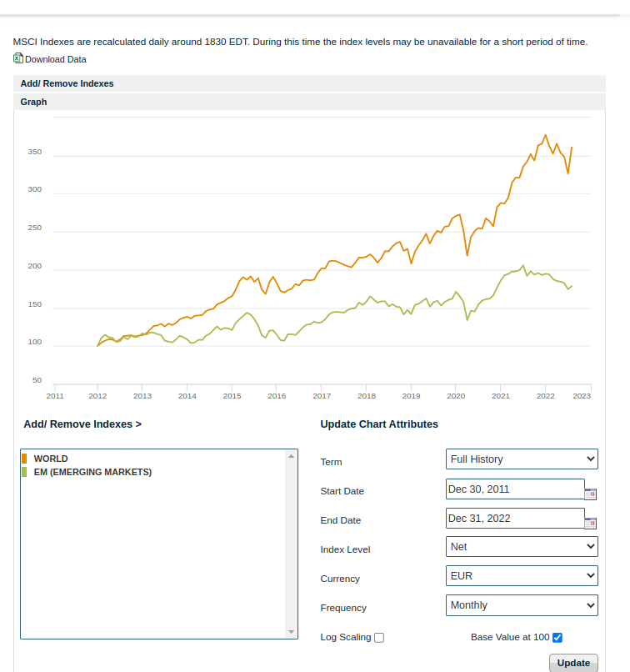Click the Download Data link
Image resolution: width=630 pixels, height=672 pixels.
pyautogui.click(x=56, y=59)
